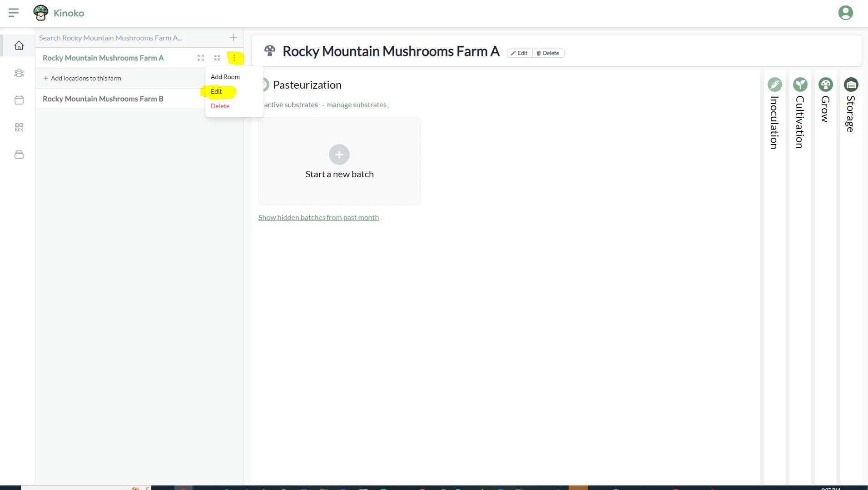Click the plus icon beside search field
Viewport: 868px width, 490px height.
click(x=233, y=38)
